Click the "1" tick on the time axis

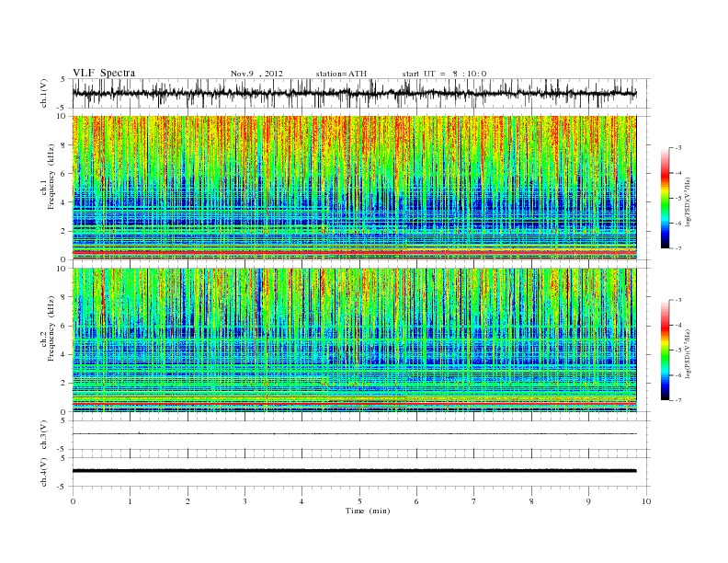point(130,501)
